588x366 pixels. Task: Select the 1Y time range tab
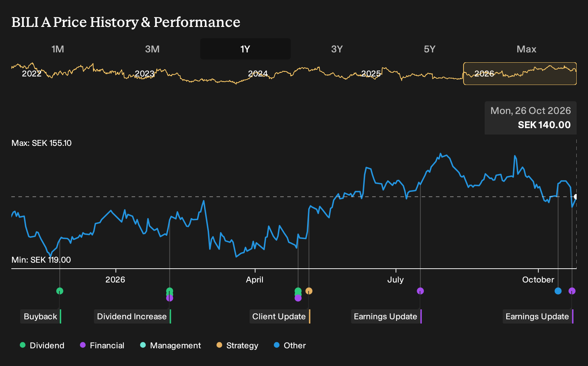point(246,49)
